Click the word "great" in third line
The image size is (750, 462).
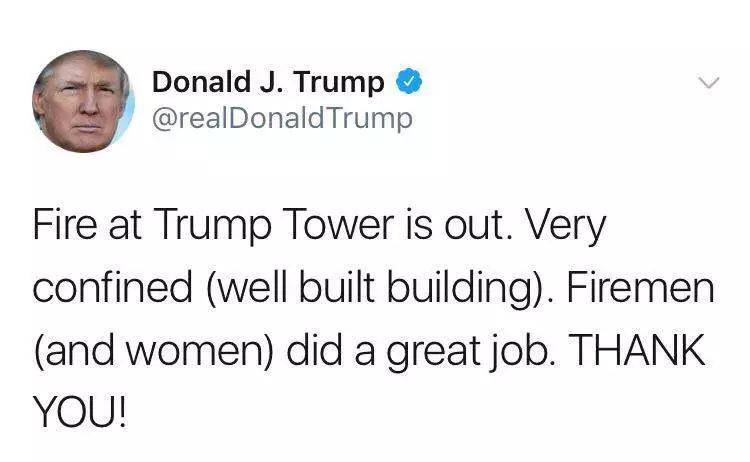coord(433,353)
